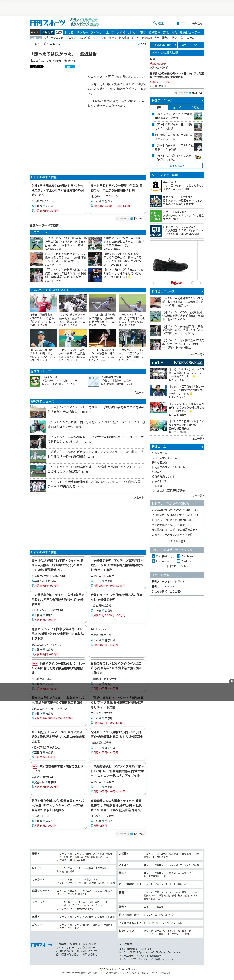Click breadcrumb ホーム link
Screen dimensions: 234x980
(34, 44)
